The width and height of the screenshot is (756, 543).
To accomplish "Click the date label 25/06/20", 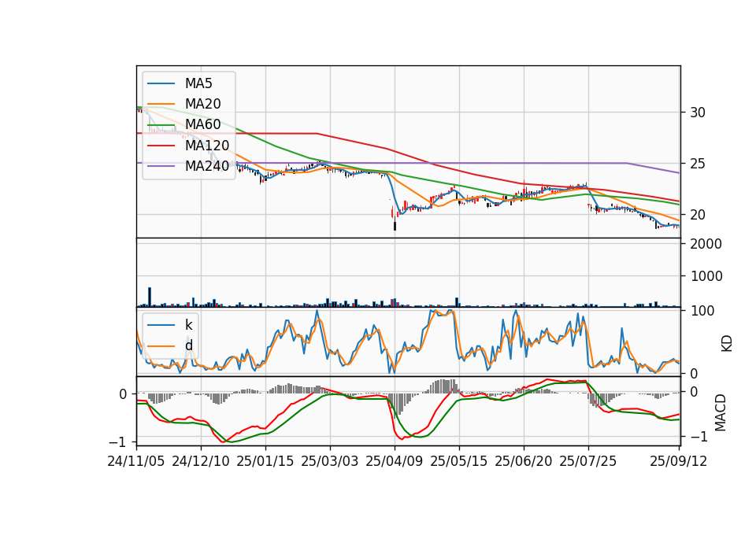I will [523, 461].
